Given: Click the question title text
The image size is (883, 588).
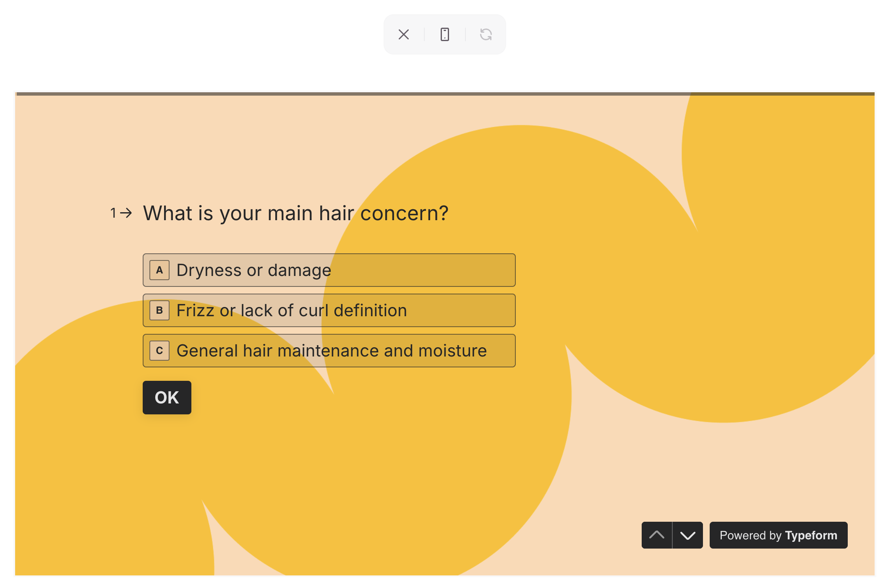Looking at the screenshot, I should point(296,213).
